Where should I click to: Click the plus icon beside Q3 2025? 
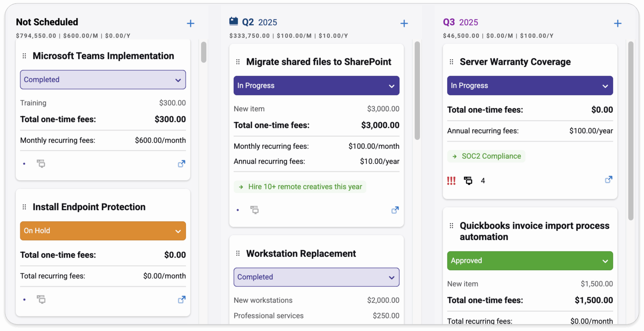(618, 23)
